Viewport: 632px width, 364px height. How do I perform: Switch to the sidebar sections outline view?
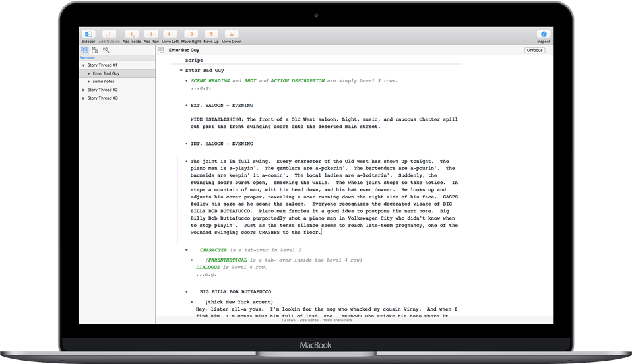[x=85, y=50]
